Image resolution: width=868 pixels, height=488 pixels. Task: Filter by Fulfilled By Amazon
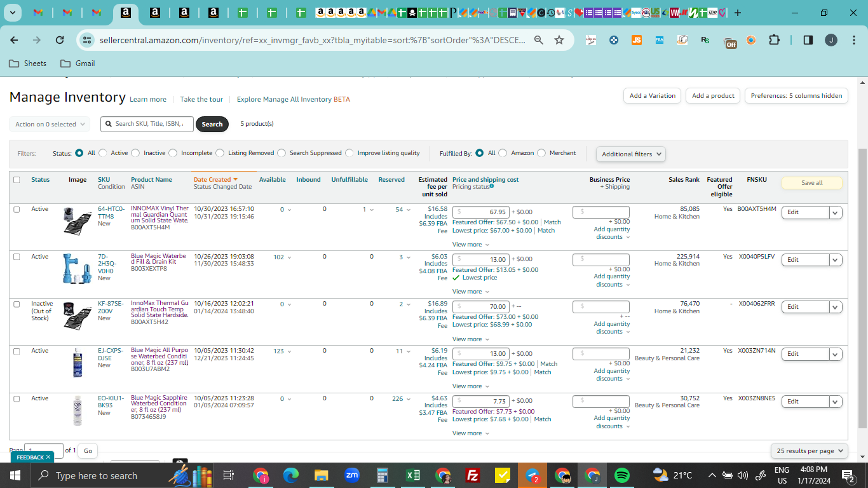click(503, 153)
